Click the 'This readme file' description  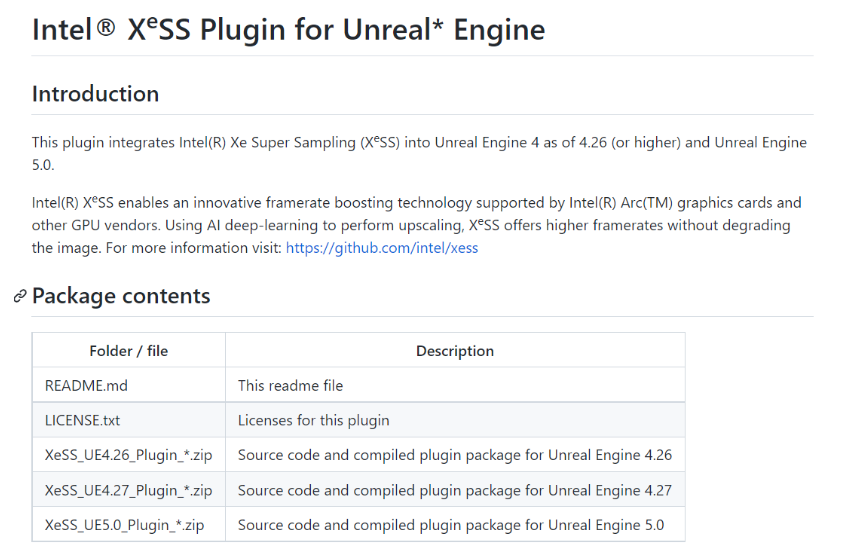point(290,385)
